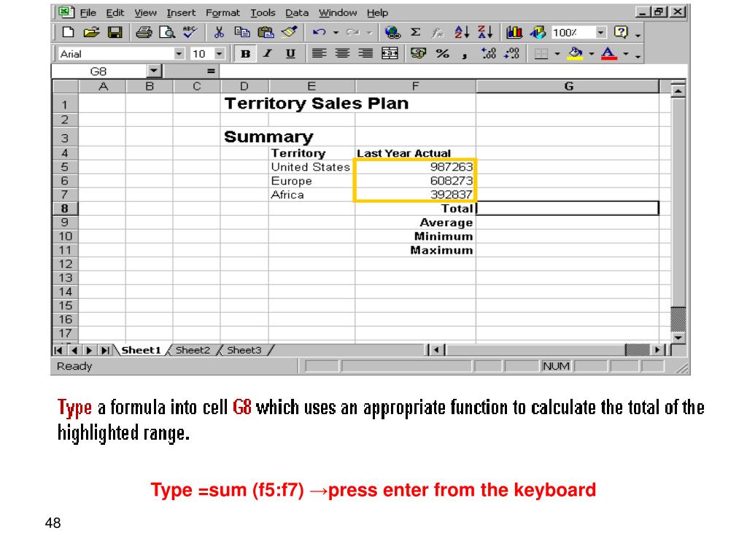Click the Insert Hyperlink globe icon
Viewport: 747px width, 560px height.
pyautogui.click(x=392, y=32)
